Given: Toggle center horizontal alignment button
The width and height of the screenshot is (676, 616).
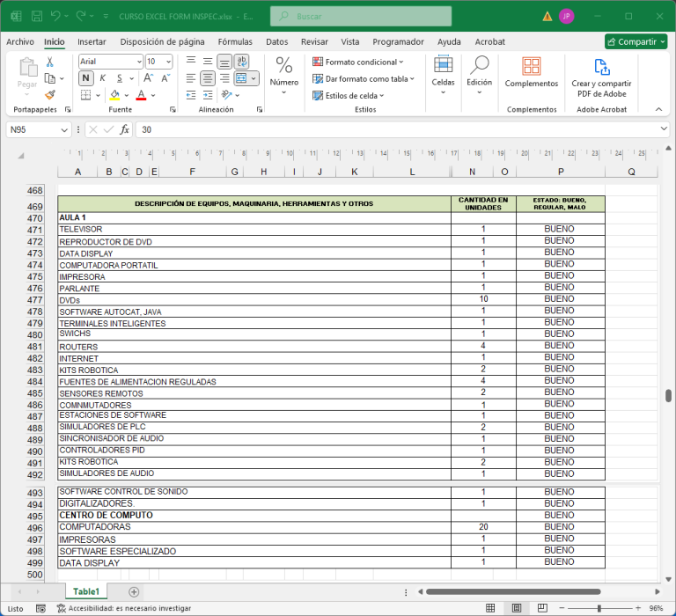Looking at the screenshot, I should pyautogui.click(x=208, y=78).
